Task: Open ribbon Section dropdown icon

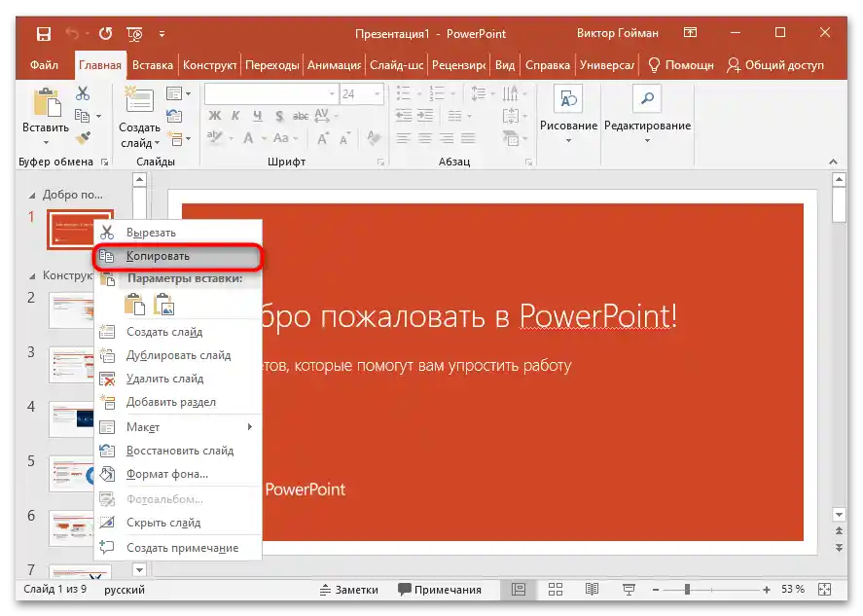Action: coord(179,138)
